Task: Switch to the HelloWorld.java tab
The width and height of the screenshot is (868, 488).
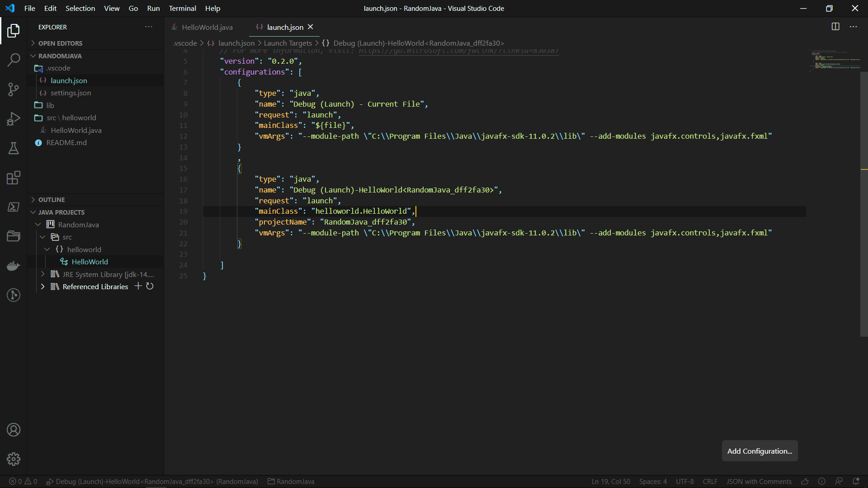Action: click(x=207, y=27)
